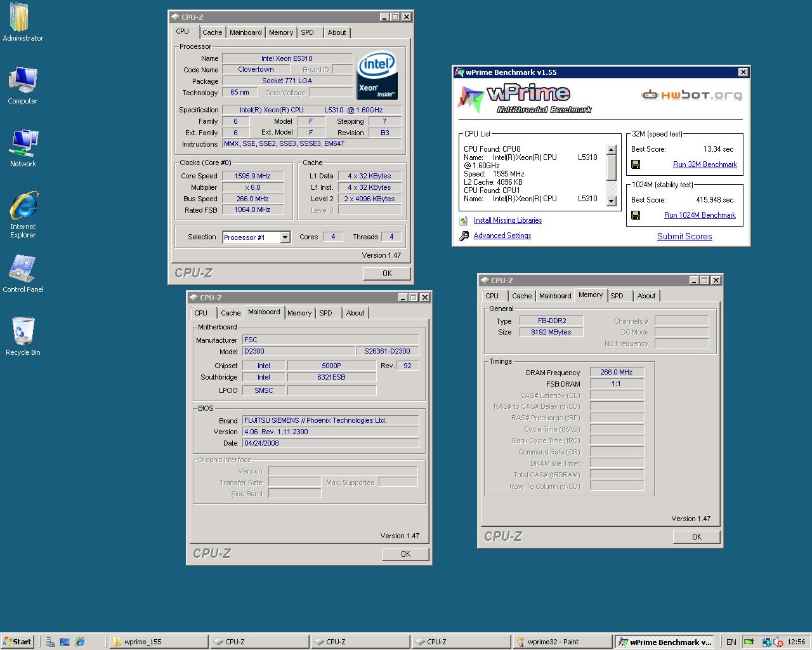
Task: Click the Advanced Settings magnifier icon
Action: pyautogui.click(x=462, y=236)
